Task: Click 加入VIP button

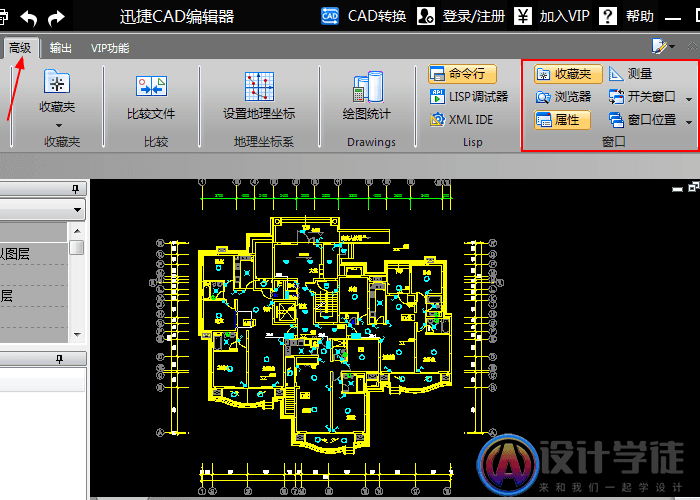Action: pyautogui.click(x=564, y=17)
